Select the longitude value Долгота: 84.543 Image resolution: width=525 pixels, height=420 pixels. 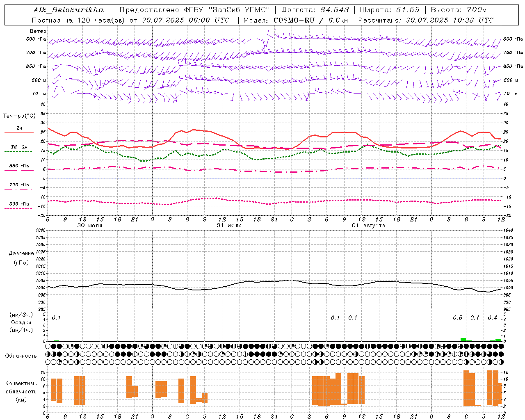pos(315,10)
